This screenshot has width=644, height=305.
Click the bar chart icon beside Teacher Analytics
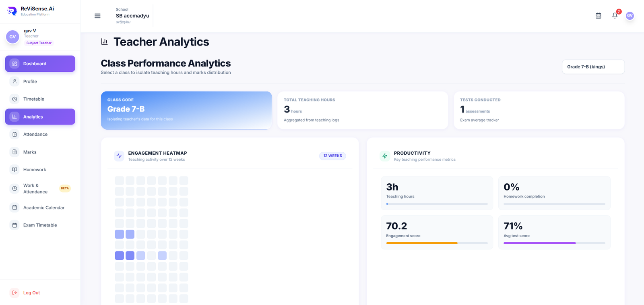click(x=105, y=41)
